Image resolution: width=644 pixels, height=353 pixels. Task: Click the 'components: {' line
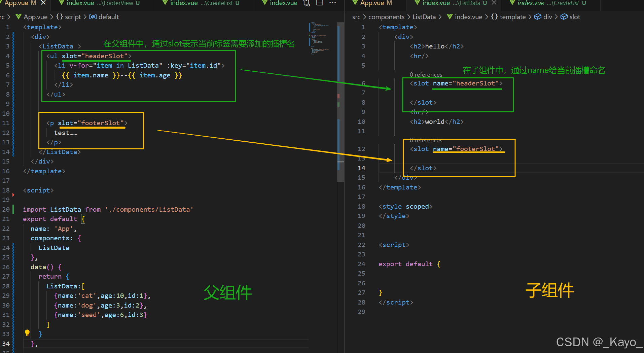(56, 238)
